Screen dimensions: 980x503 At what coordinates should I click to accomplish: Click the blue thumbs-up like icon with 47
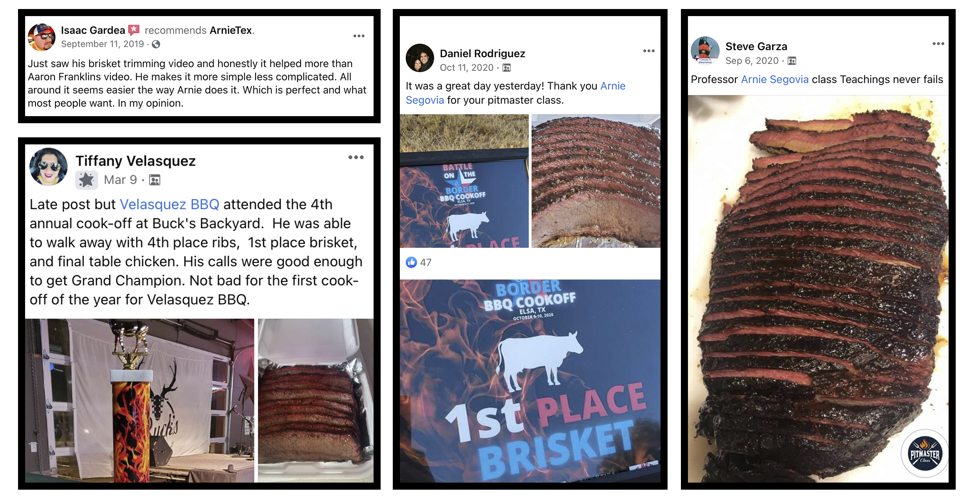pyautogui.click(x=411, y=262)
